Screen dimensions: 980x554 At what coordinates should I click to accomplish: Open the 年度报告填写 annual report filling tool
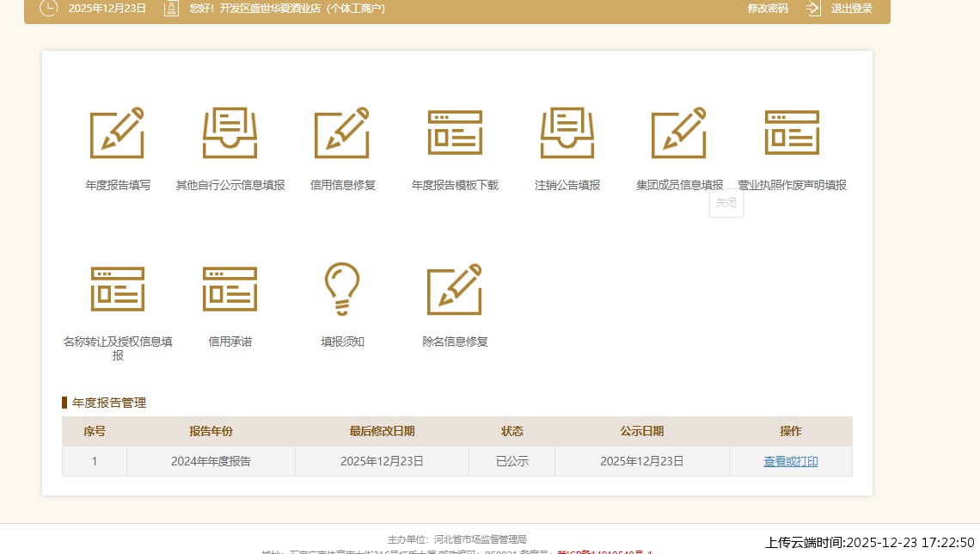coord(118,145)
